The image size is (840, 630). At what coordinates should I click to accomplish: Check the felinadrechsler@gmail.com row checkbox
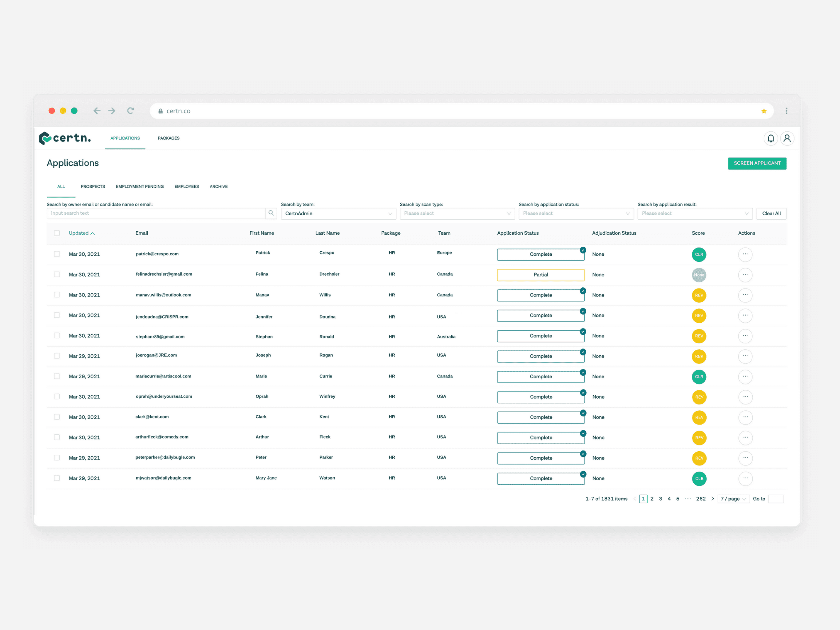click(x=57, y=274)
